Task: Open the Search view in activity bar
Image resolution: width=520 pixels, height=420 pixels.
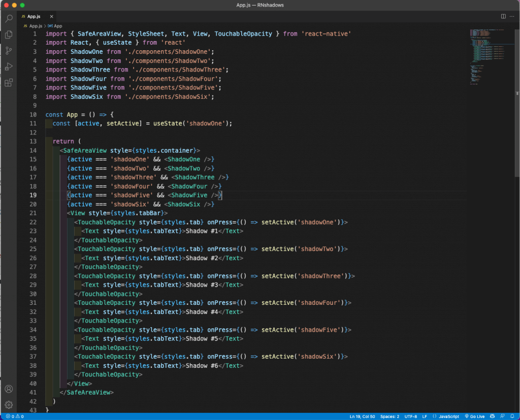Action: tap(9, 19)
